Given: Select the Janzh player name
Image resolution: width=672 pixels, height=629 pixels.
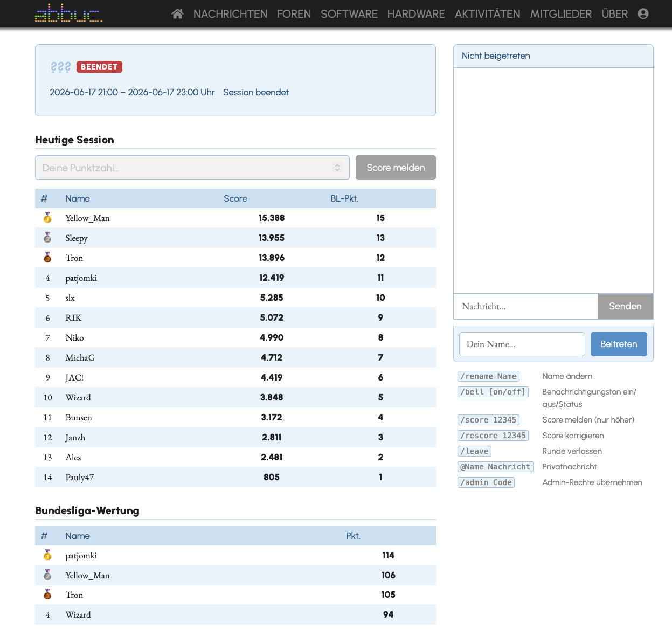Looking at the screenshot, I should pyautogui.click(x=75, y=437).
